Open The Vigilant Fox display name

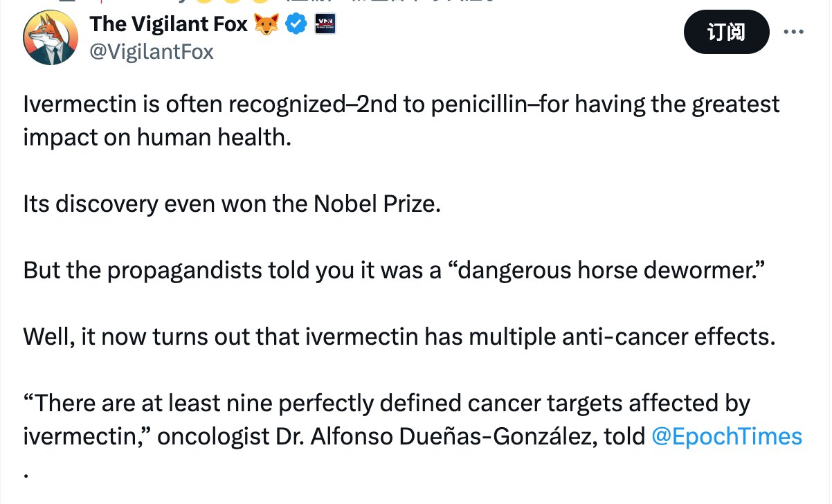click(168, 25)
